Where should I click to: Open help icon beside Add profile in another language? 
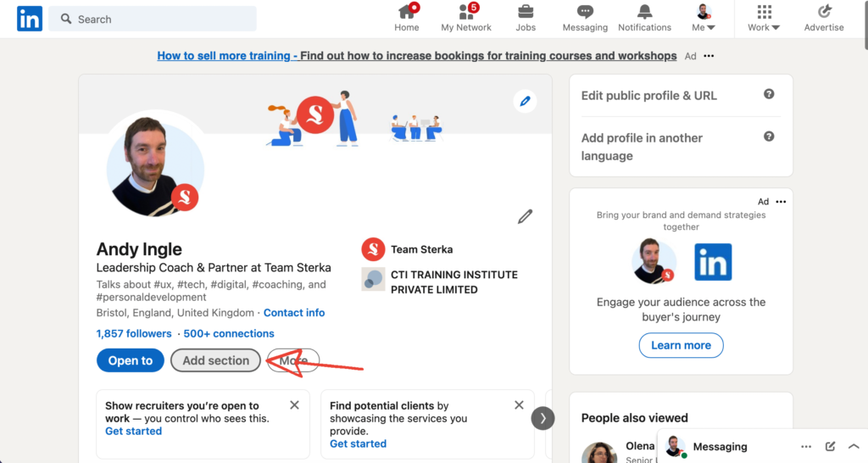tap(769, 137)
